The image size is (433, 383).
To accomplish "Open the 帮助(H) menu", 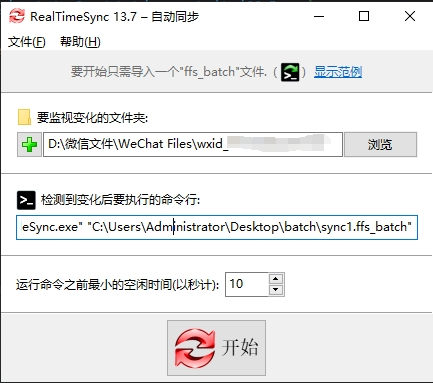I will (x=80, y=42).
